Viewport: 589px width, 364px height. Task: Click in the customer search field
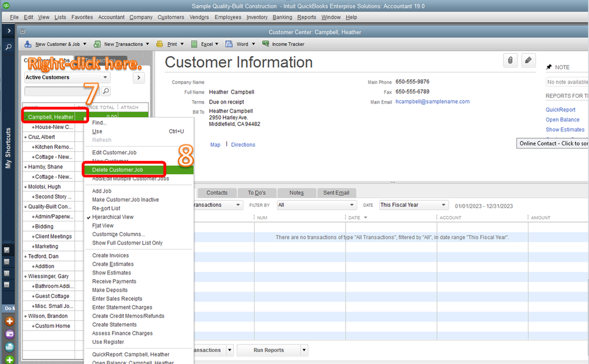tap(62, 91)
